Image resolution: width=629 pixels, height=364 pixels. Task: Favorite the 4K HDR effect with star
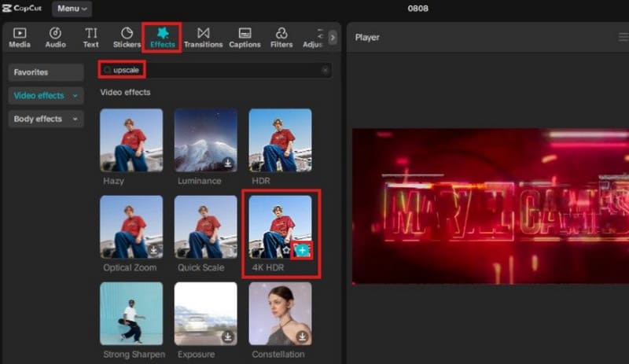point(287,251)
